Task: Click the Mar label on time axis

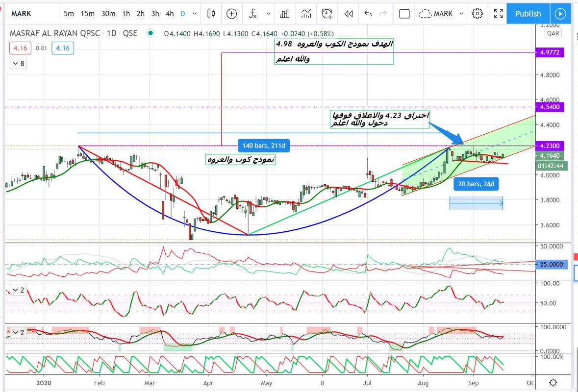Action: click(150, 383)
